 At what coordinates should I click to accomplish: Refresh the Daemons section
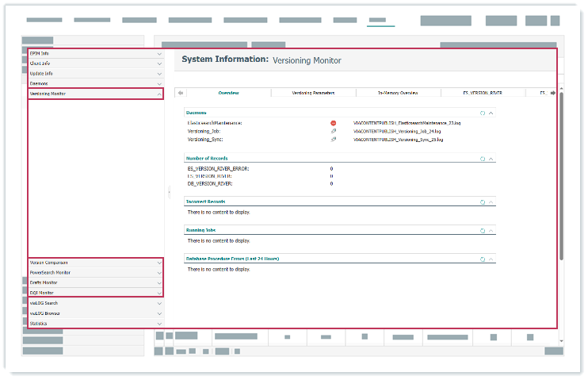click(x=483, y=113)
